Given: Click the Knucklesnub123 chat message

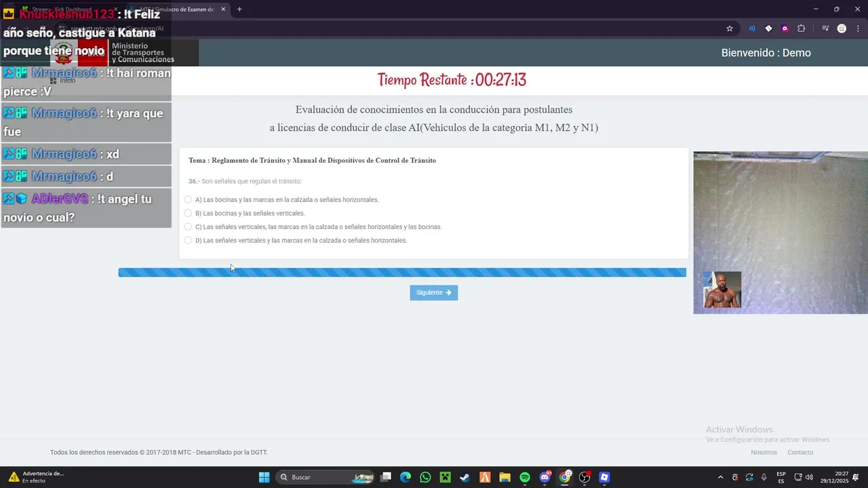Looking at the screenshot, I should click(x=86, y=33).
